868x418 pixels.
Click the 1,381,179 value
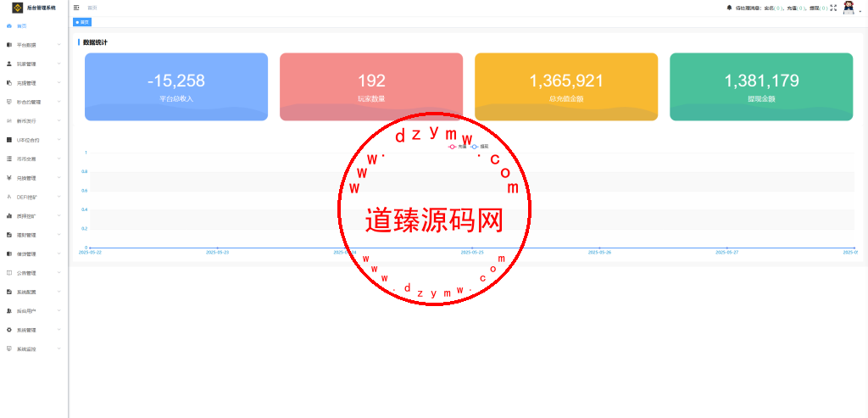click(x=761, y=81)
